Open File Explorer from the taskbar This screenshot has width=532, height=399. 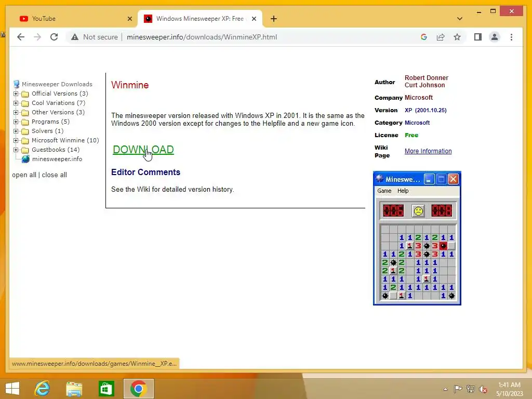point(74,389)
